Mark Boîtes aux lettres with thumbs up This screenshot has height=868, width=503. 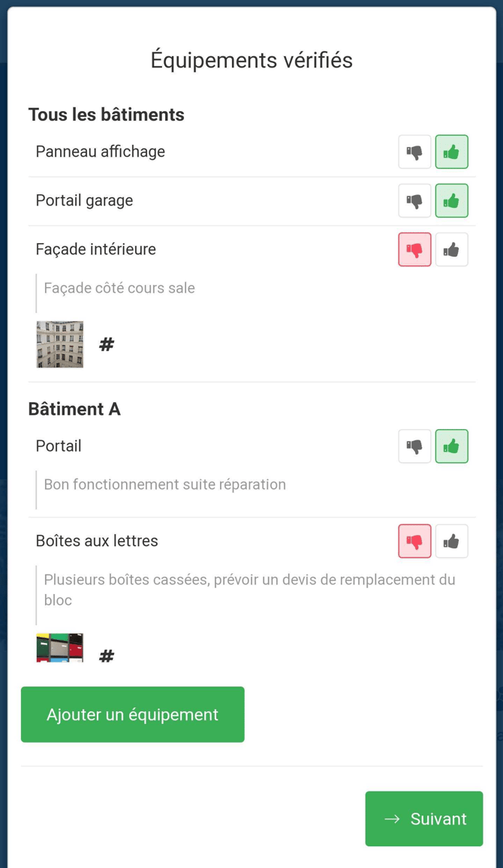pos(451,541)
